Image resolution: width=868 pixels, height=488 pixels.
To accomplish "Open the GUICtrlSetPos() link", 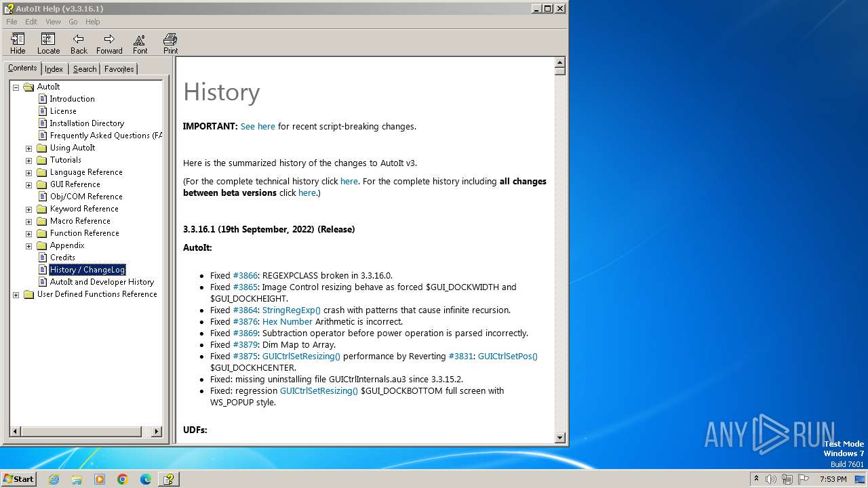I will 507,356.
